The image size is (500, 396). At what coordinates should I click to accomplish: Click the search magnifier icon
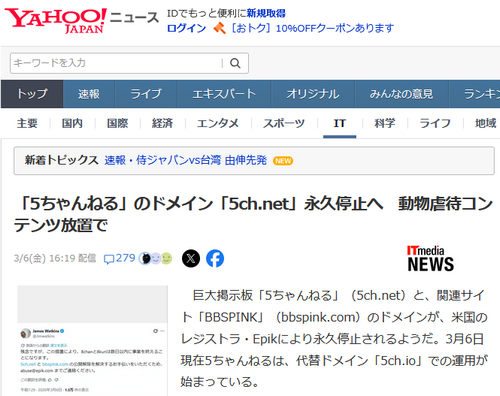(235, 63)
